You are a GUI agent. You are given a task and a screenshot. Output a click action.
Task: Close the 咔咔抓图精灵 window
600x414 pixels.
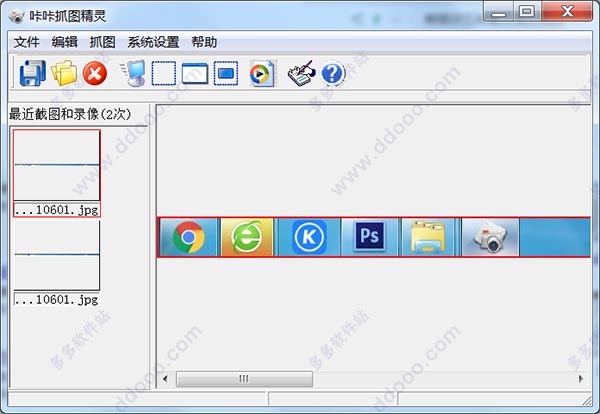point(567,11)
